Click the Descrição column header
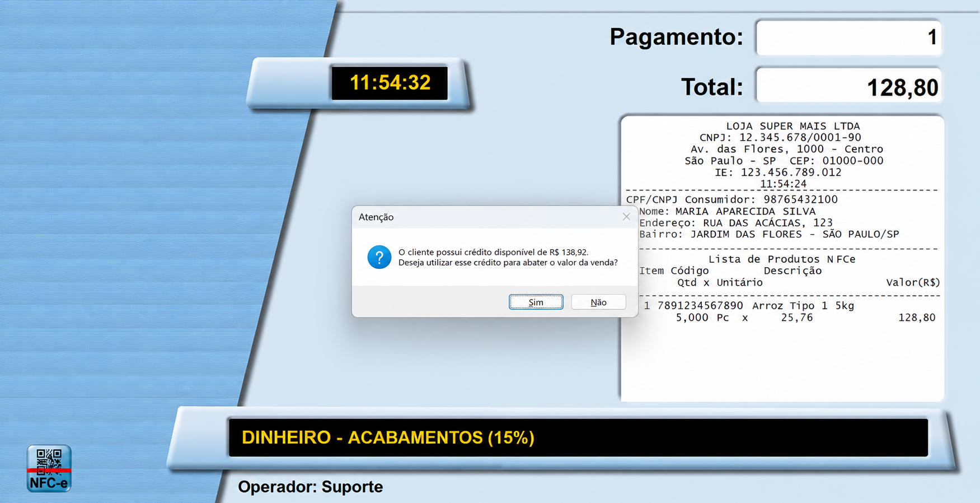 [x=793, y=271]
